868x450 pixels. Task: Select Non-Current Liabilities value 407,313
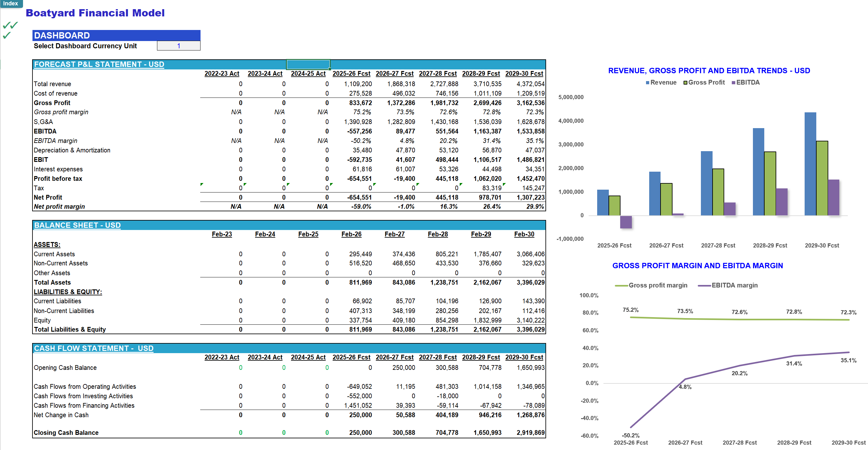click(x=360, y=311)
